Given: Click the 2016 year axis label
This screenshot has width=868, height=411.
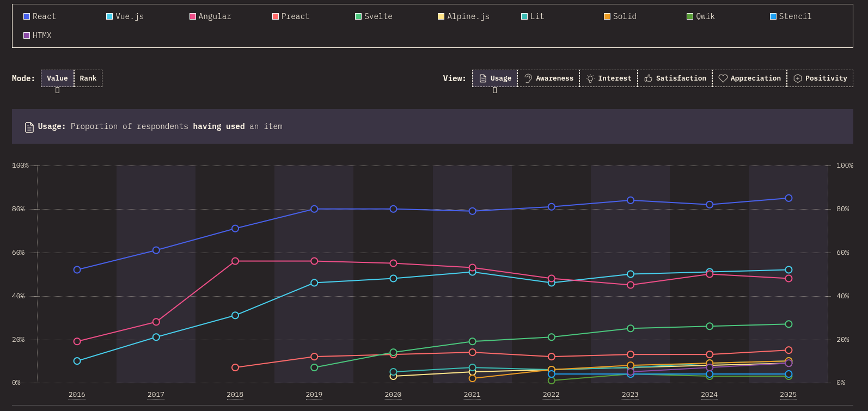Looking at the screenshot, I should (77, 395).
